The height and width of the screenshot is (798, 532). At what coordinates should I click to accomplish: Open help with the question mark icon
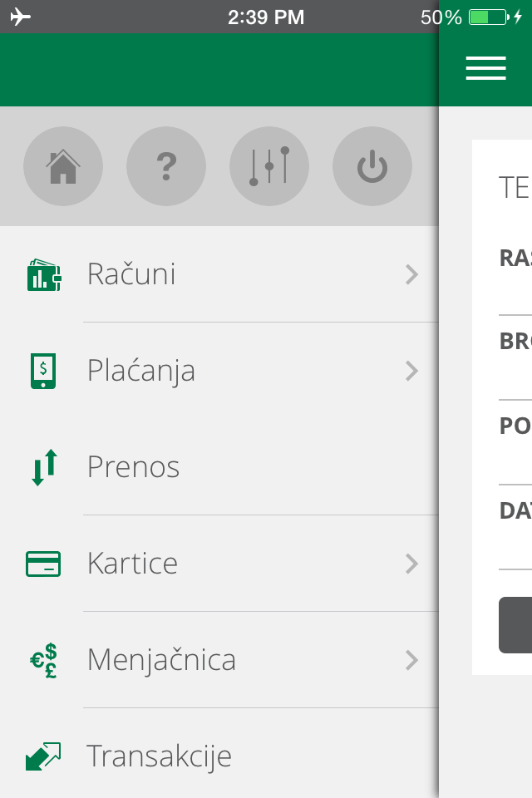pos(166,167)
